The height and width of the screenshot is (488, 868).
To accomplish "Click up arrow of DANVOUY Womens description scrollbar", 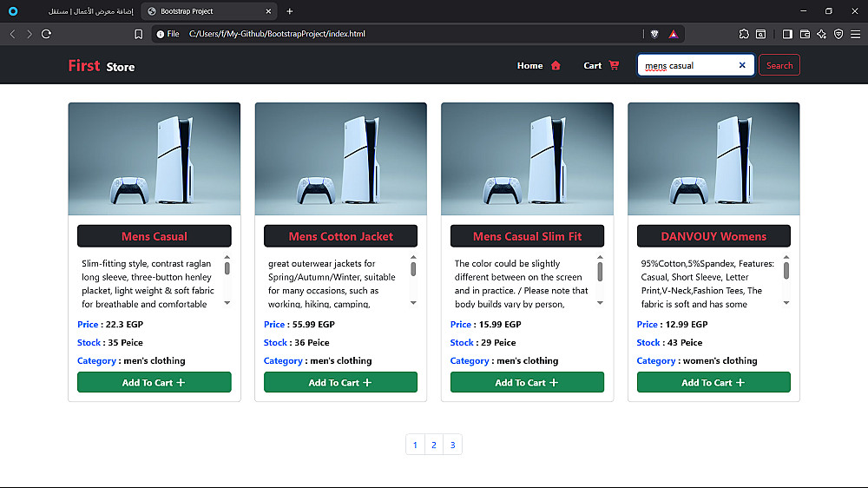I will click(x=786, y=258).
